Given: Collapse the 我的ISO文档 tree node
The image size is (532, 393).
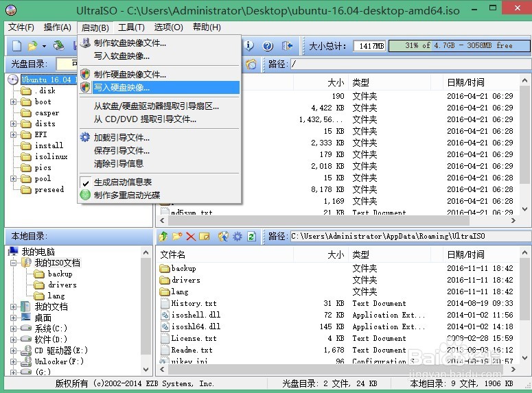Looking at the screenshot, I should coord(13,263).
